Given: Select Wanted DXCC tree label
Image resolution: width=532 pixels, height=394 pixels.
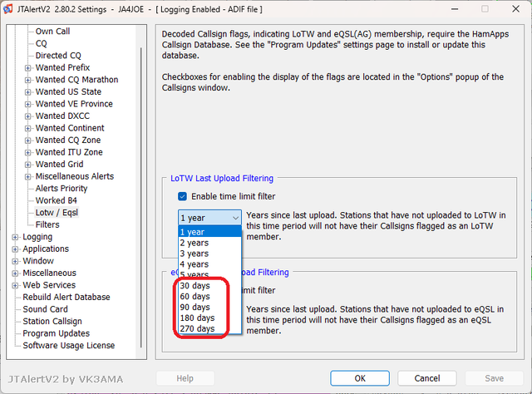Looking at the screenshot, I should pyautogui.click(x=62, y=116).
